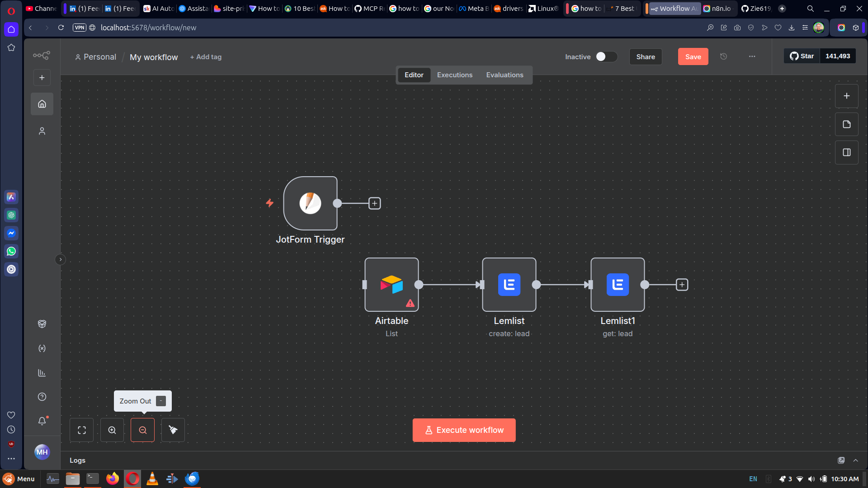Viewport: 868px width, 488px height.
Task: Open the workflow options menu with the ellipsis
Action: [752, 56]
